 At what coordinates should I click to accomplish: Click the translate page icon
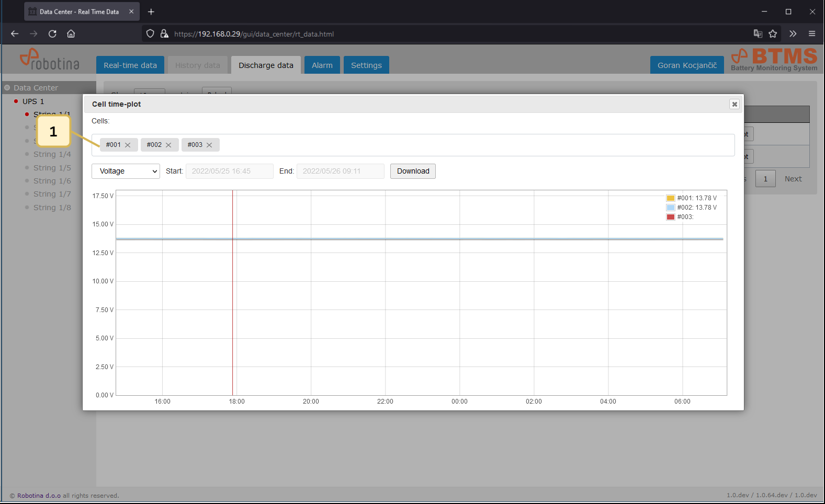click(758, 34)
